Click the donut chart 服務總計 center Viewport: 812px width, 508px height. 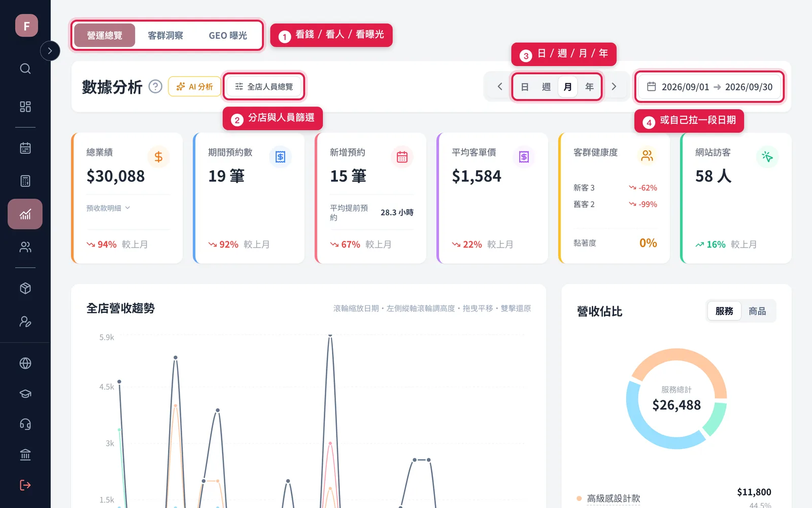(676, 399)
